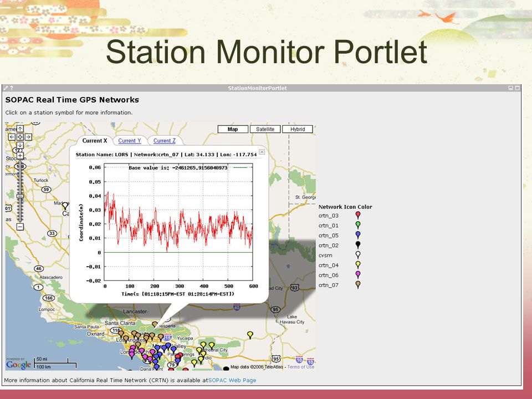Click the Google logo on the map
This screenshot has height=399, width=532.
point(18,365)
